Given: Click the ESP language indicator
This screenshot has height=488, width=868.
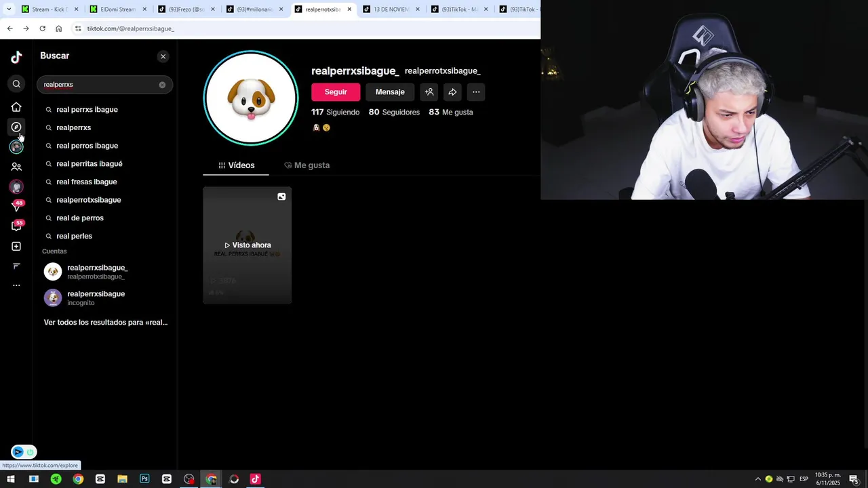Looking at the screenshot, I should tap(804, 479).
